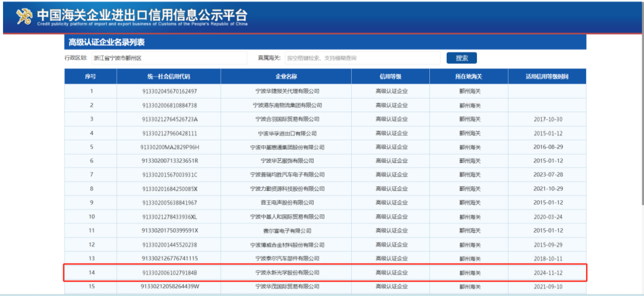Focus the 直属海关 search input field
Image resolution: width=644 pixels, height=296 pixels.
363,58
